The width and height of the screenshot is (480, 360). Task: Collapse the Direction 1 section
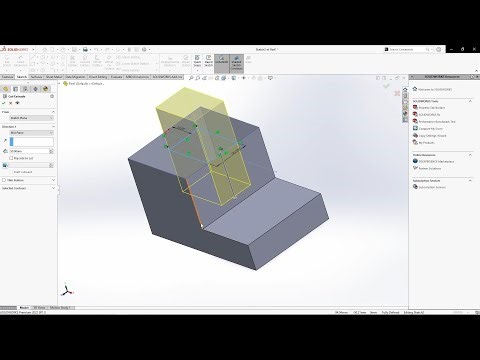pyautogui.click(x=53, y=127)
